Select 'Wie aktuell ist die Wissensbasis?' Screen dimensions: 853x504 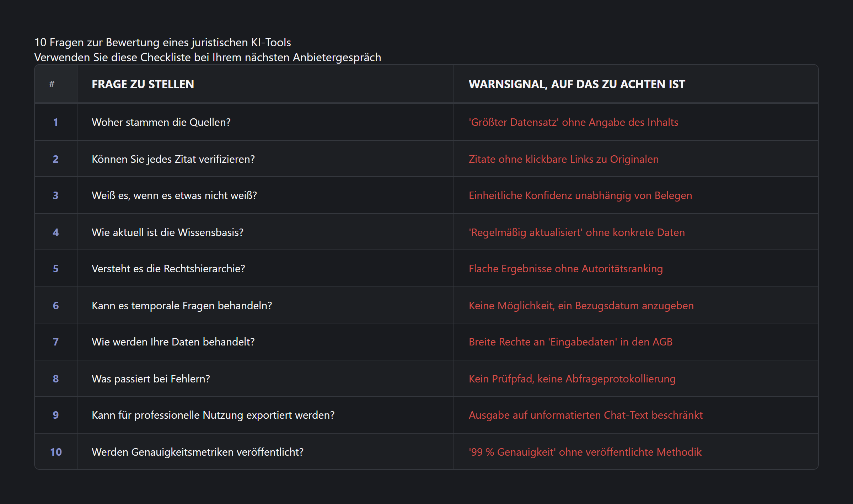tap(167, 232)
